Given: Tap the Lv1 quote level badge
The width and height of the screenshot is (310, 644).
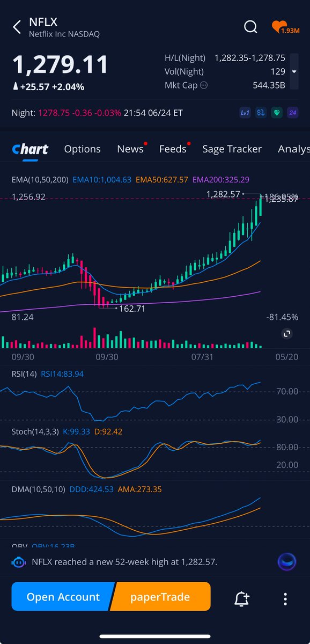Looking at the screenshot, I should tap(245, 113).
